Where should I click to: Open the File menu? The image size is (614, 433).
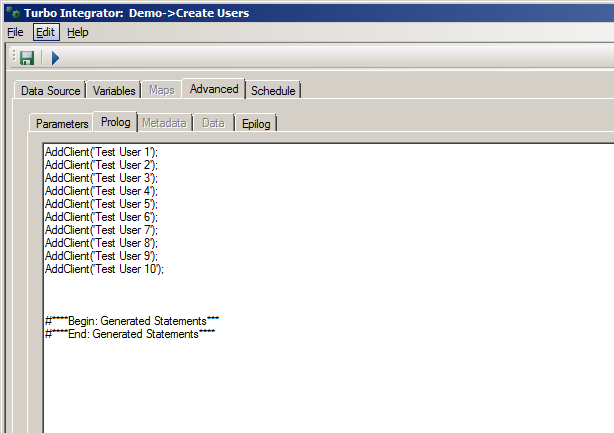tap(15, 32)
